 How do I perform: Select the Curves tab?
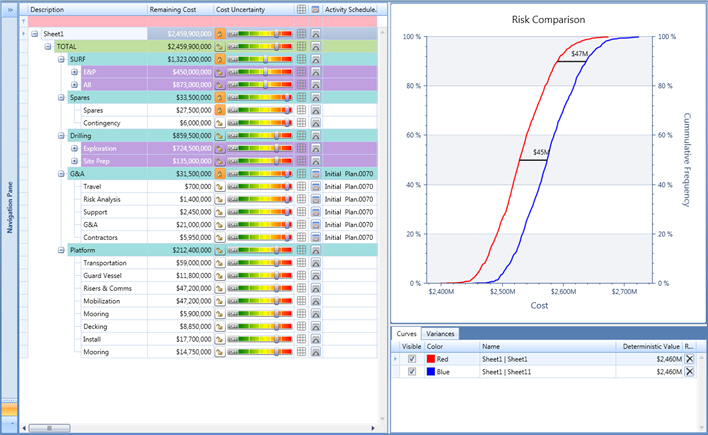point(406,333)
